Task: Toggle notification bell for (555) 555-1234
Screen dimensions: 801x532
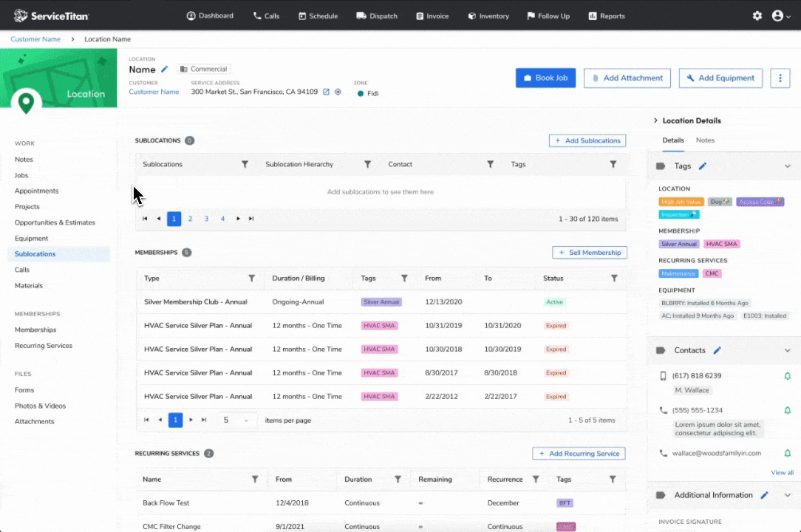Action: pyautogui.click(x=787, y=410)
